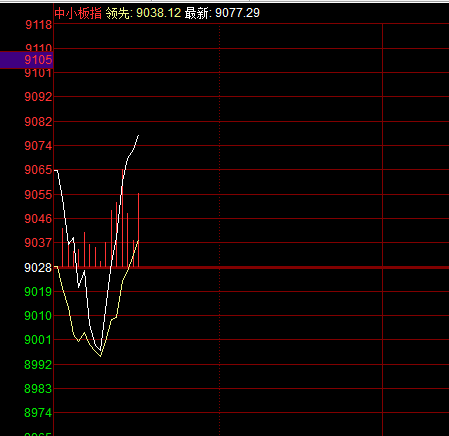
Task: Click the white 9028 baseline price label
Action: click(x=38, y=267)
